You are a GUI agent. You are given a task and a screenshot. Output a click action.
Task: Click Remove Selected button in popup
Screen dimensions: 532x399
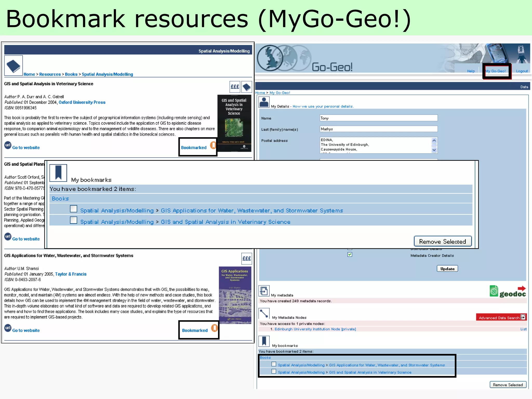tap(443, 241)
